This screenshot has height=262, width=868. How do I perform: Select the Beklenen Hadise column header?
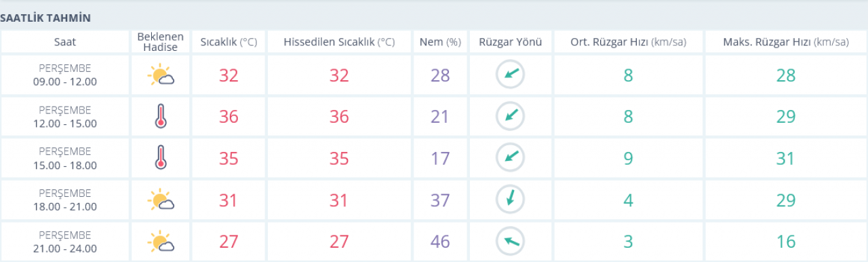pyautogui.click(x=161, y=42)
